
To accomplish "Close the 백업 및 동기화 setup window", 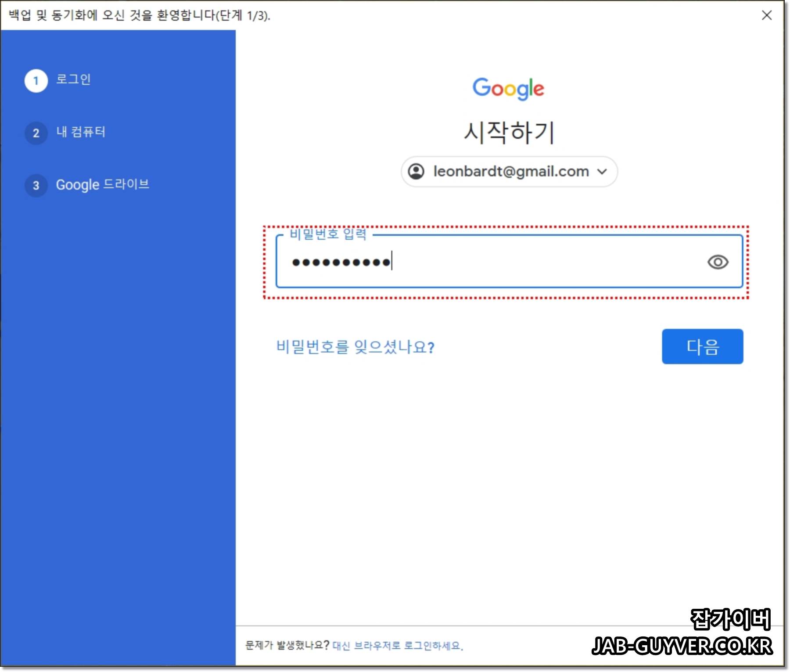I will click(x=766, y=15).
